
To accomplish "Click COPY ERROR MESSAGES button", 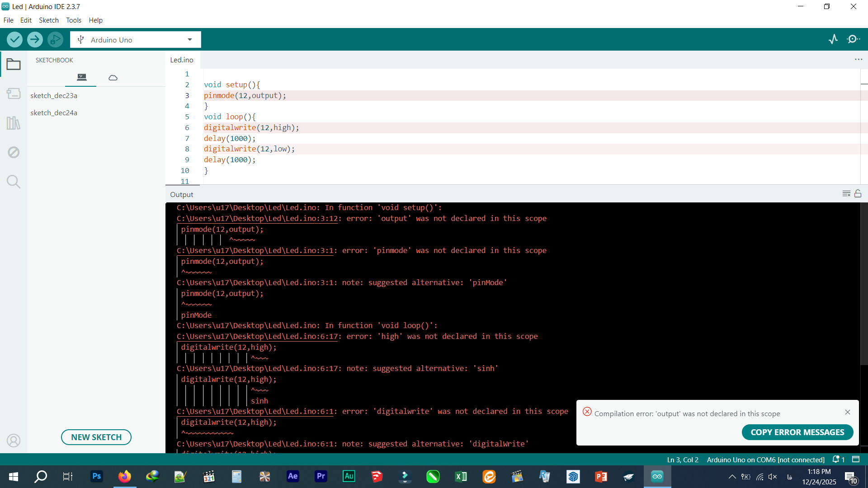I will pos(797,432).
